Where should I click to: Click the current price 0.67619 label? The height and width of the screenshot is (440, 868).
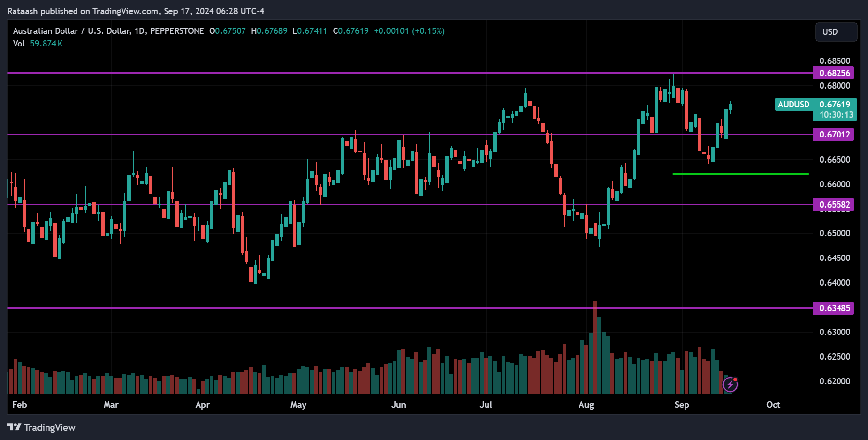[x=835, y=105]
